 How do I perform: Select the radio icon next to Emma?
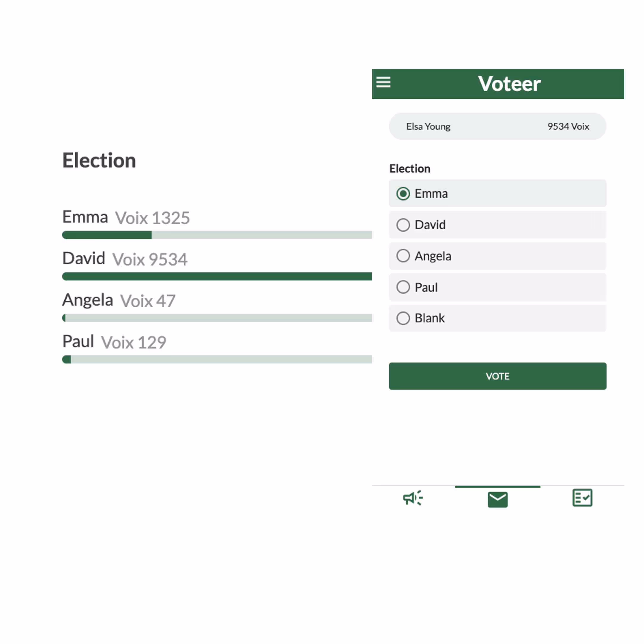pos(403,193)
